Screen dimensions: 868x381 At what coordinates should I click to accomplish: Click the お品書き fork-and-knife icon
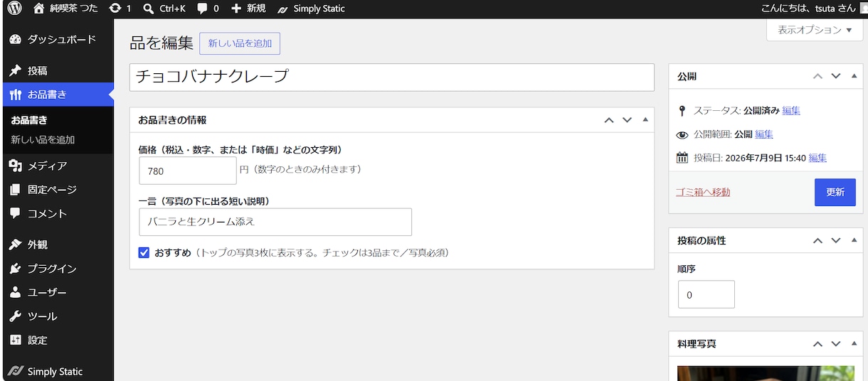click(x=16, y=95)
